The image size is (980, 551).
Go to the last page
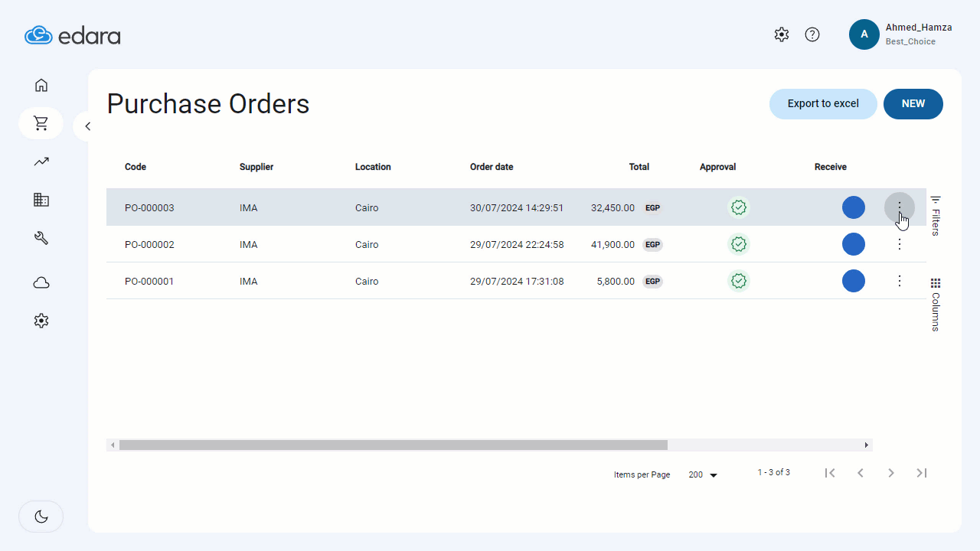point(922,473)
